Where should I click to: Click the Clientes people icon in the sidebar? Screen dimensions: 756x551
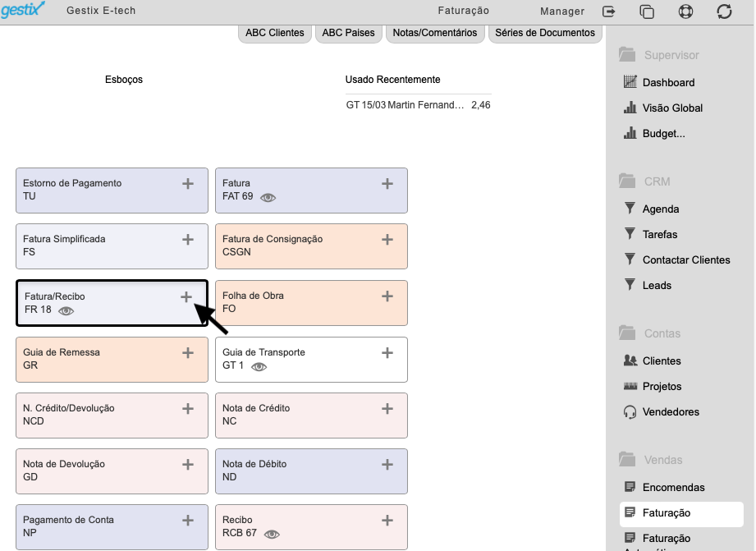coord(630,360)
